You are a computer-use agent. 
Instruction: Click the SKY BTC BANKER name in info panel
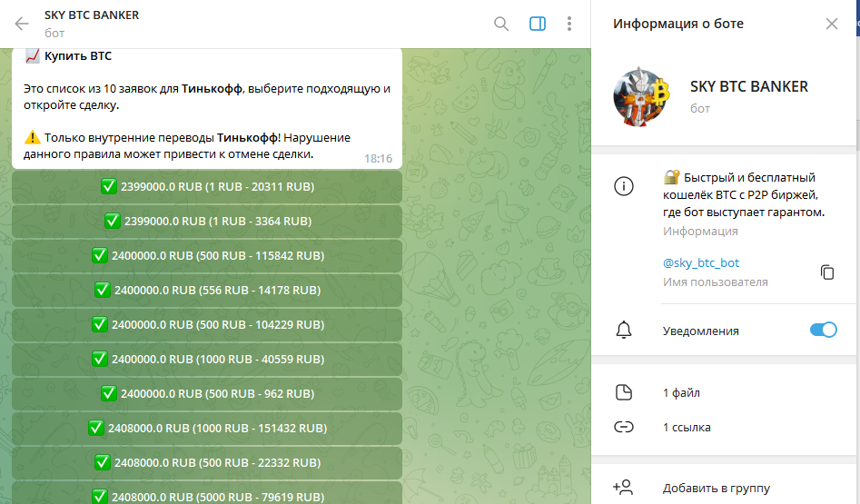[x=748, y=86]
